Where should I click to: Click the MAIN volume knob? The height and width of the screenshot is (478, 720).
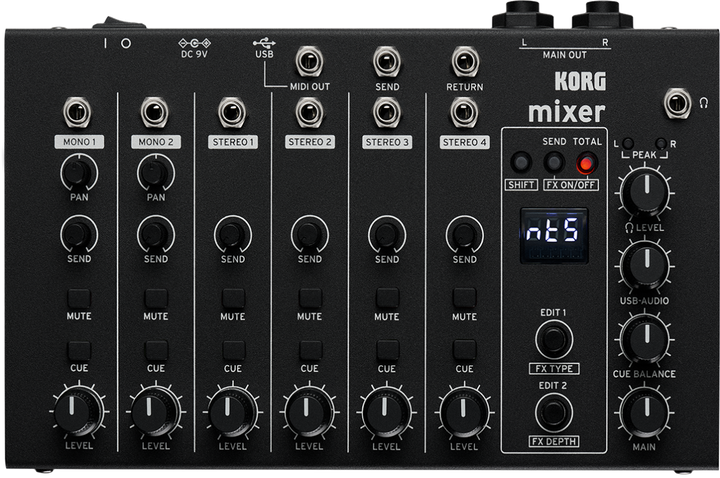click(645, 412)
